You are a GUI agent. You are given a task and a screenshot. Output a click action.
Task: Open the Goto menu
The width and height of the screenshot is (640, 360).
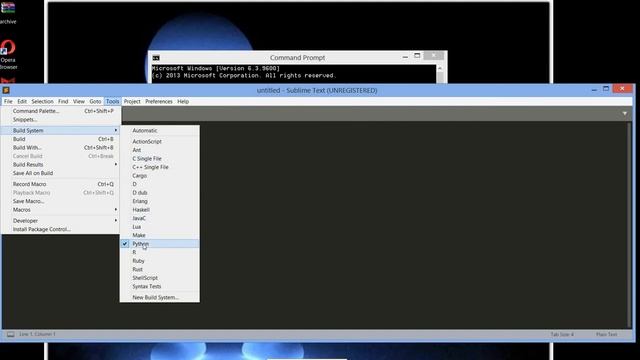95,101
